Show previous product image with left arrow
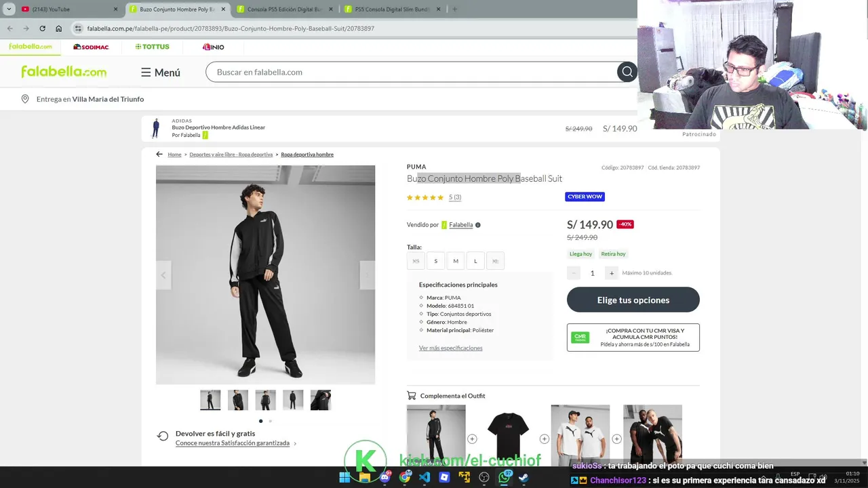The image size is (868, 488). 163,275
